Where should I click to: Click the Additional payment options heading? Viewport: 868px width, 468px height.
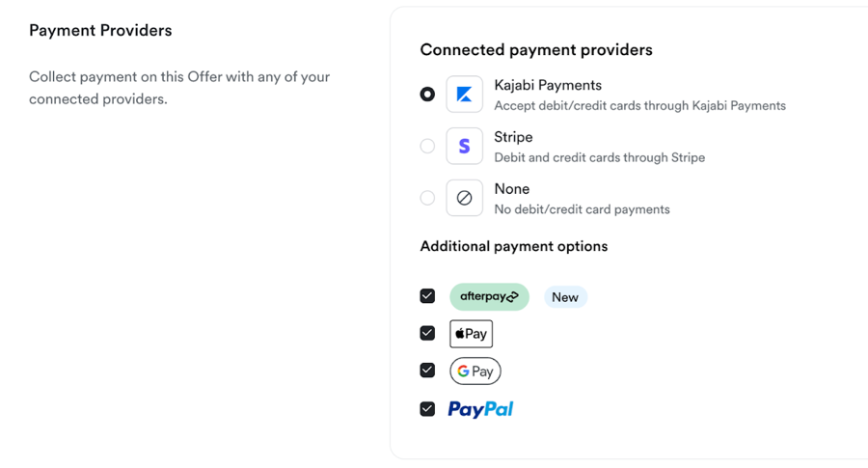coord(514,246)
